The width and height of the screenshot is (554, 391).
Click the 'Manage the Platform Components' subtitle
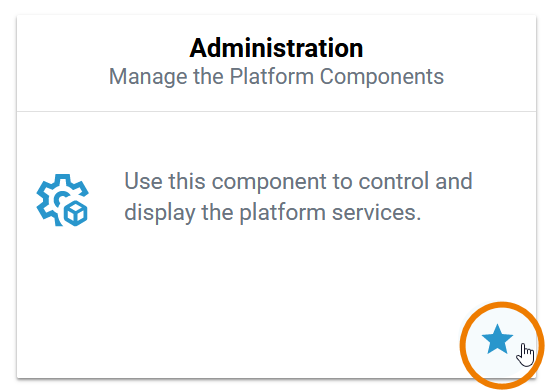(x=276, y=77)
